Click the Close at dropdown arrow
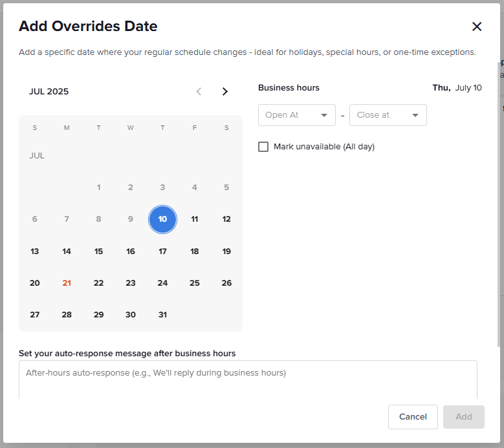 pyautogui.click(x=415, y=115)
